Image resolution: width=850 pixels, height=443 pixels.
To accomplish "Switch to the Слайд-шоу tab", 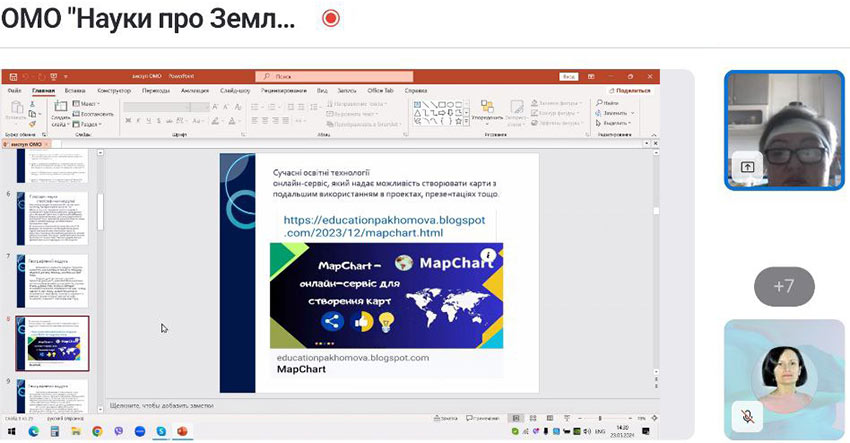I will pos(235,91).
